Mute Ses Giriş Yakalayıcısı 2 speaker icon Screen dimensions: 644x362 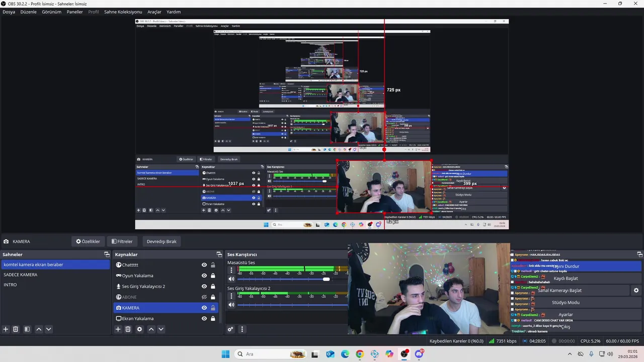click(231, 305)
